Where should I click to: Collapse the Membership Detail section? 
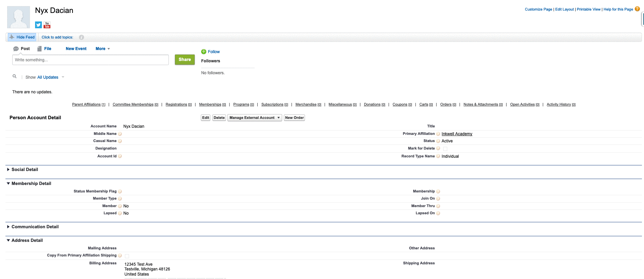[9, 184]
